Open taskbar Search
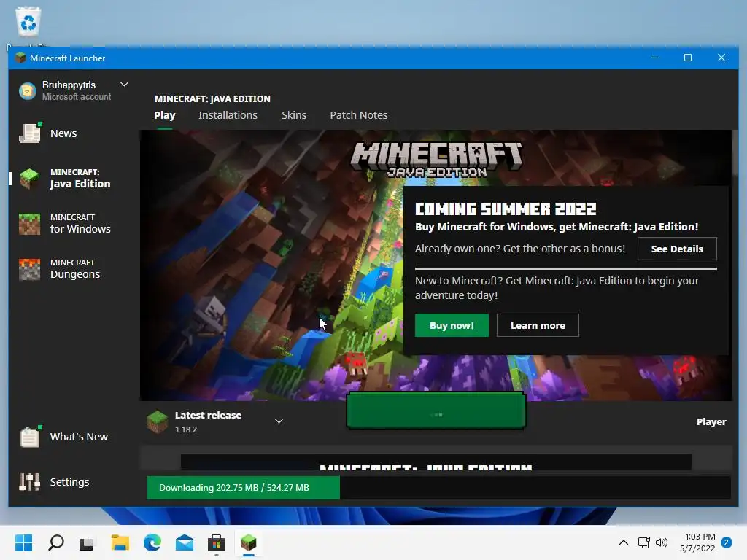The width and height of the screenshot is (747, 560). pyautogui.click(x=56, y=542)
